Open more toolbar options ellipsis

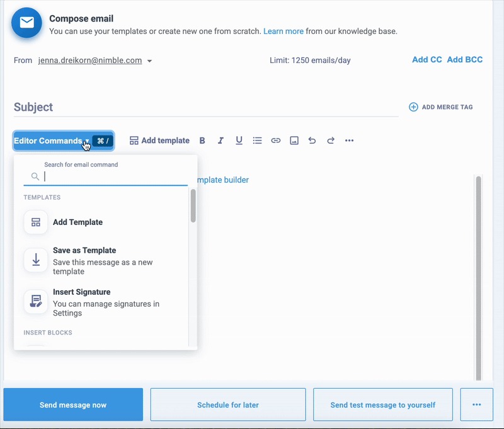[350, 140]
